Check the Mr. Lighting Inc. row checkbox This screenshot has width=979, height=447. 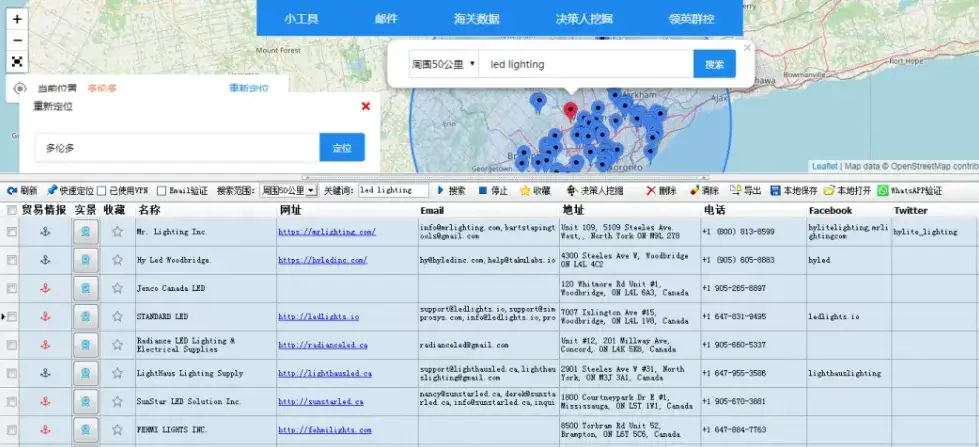click(11, 232)
